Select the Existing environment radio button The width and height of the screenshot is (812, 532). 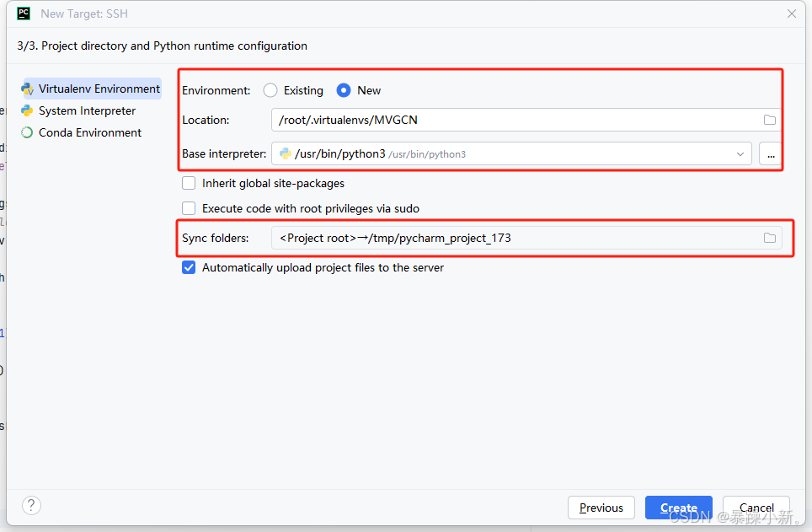270,90
